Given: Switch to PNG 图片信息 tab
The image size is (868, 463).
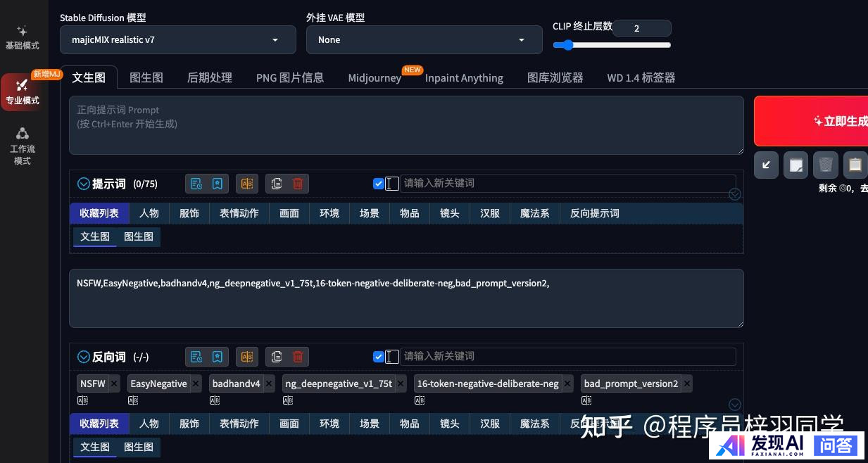Looking at the screenshot, I should pyautogui.click(x=290, y=77).
